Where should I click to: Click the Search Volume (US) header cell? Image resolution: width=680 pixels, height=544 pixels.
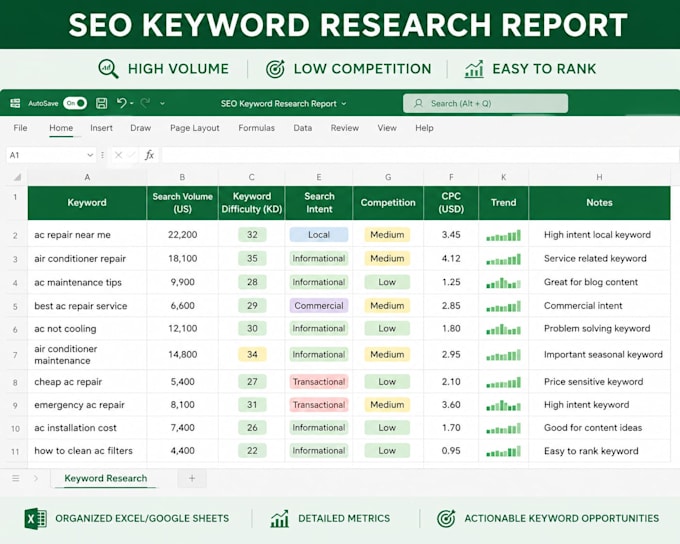[182, 203]
